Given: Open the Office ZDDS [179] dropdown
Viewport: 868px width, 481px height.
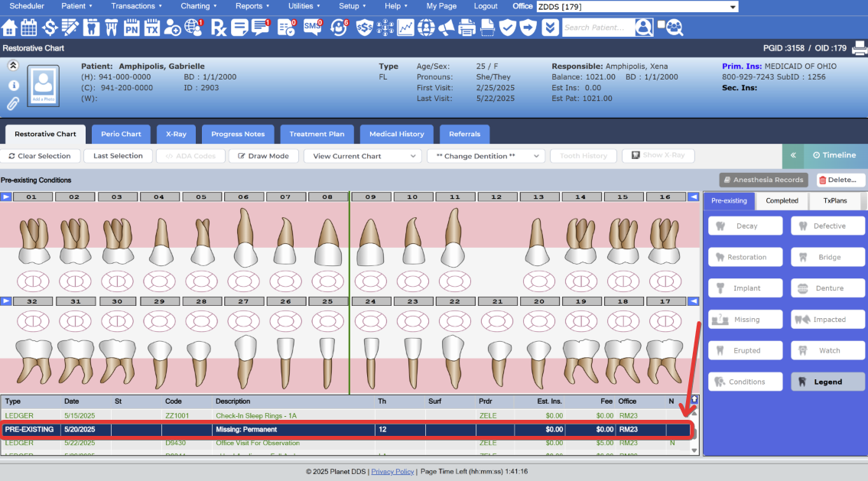Looking at the screenshot, I should tap(637, 7).
